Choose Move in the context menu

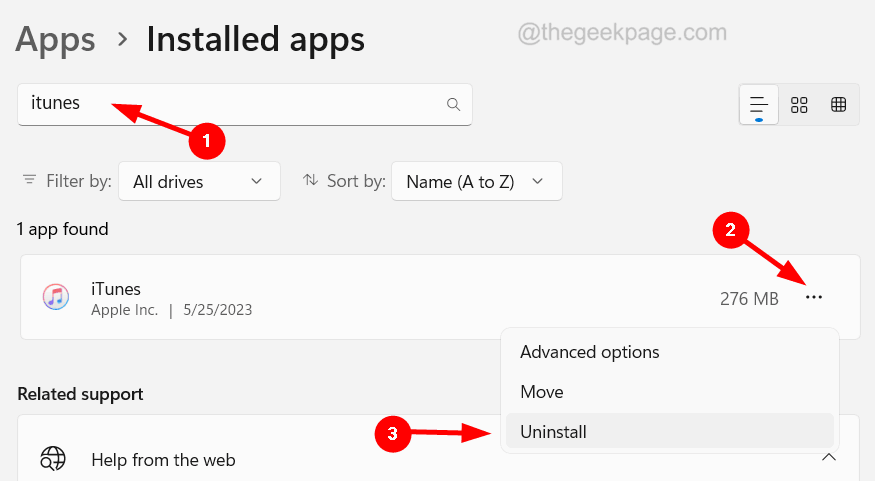542,392
